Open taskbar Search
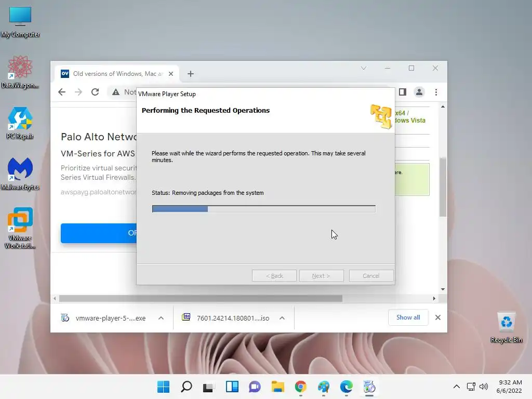Viewport: 532px width, 399px height. [187, 387]
